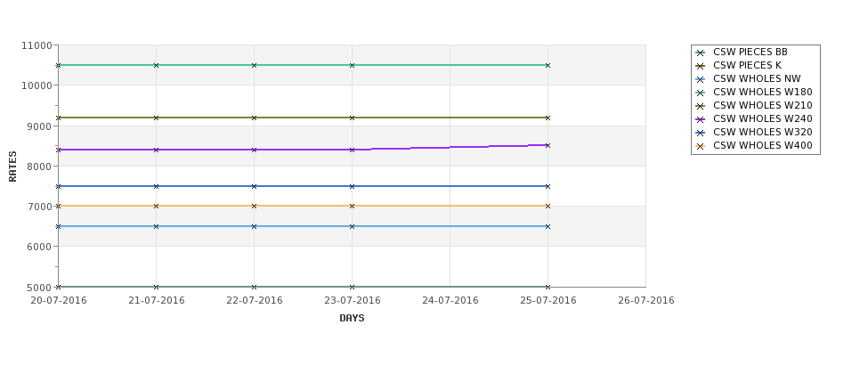Click the CSW WHOLES NW legend marker
Screen dimensions: 868x382
pos(701,79)
